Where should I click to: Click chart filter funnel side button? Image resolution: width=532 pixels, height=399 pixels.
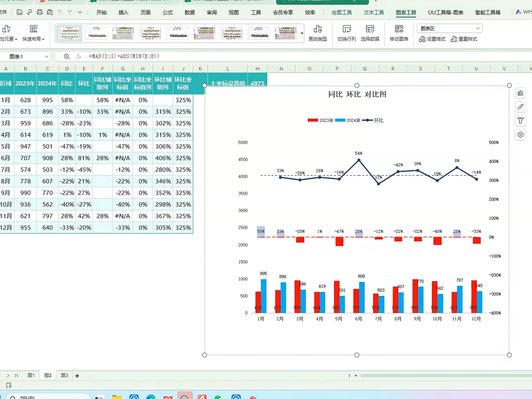coord(521,120)
